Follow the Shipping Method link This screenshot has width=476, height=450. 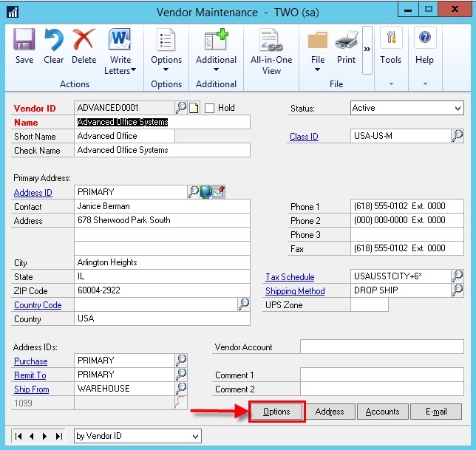click(x=295, y=291)
